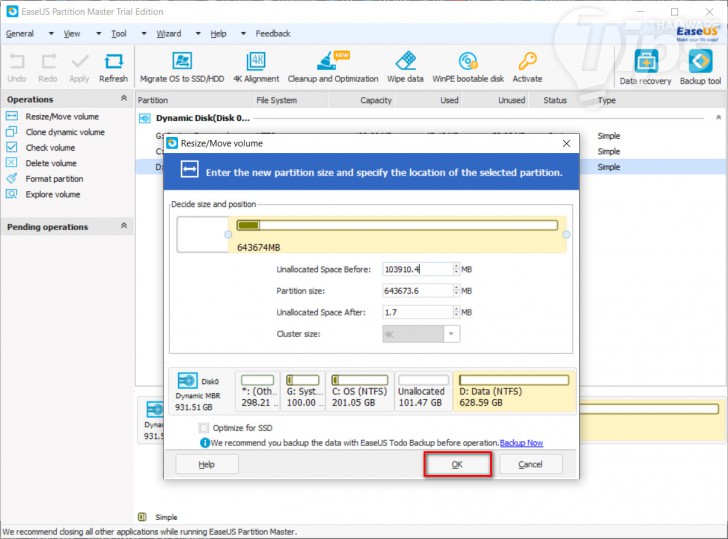Click the blue info icon near backup recommendation
The width and height of the screenshot is (728, 539).
tap(204, 443)
